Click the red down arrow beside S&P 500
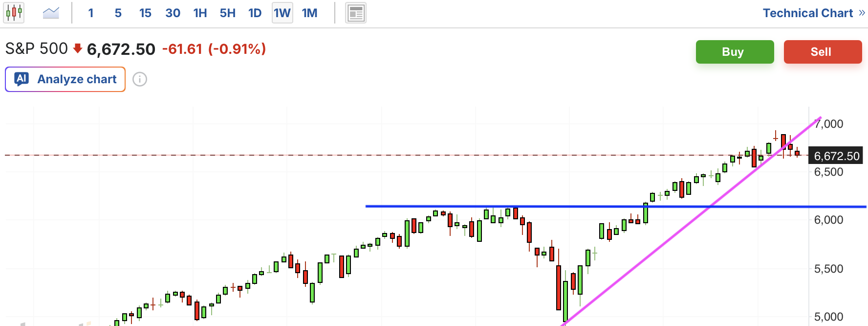868x326 pixels. click(77, 48)
